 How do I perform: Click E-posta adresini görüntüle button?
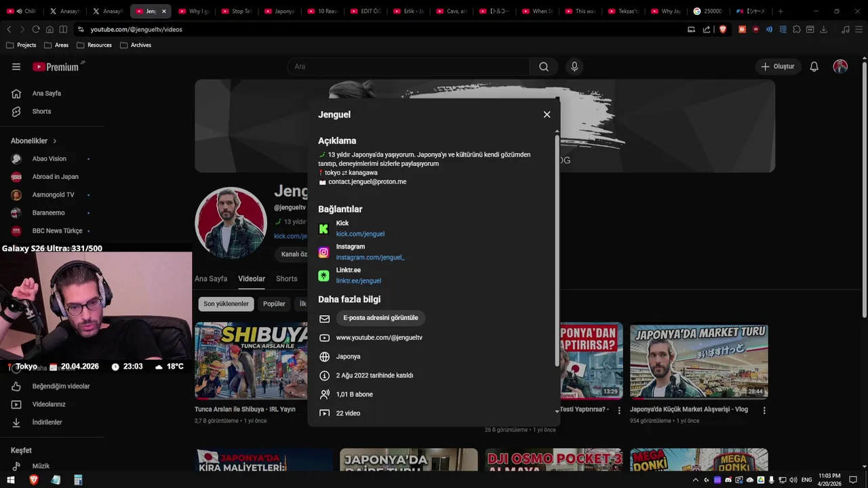click(x=380, y=318)
